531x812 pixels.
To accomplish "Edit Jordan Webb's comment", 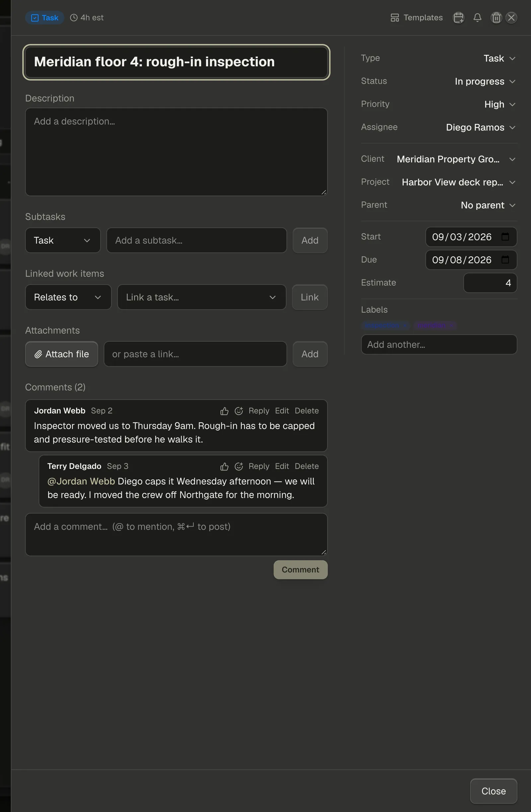I will coord(282,411).
